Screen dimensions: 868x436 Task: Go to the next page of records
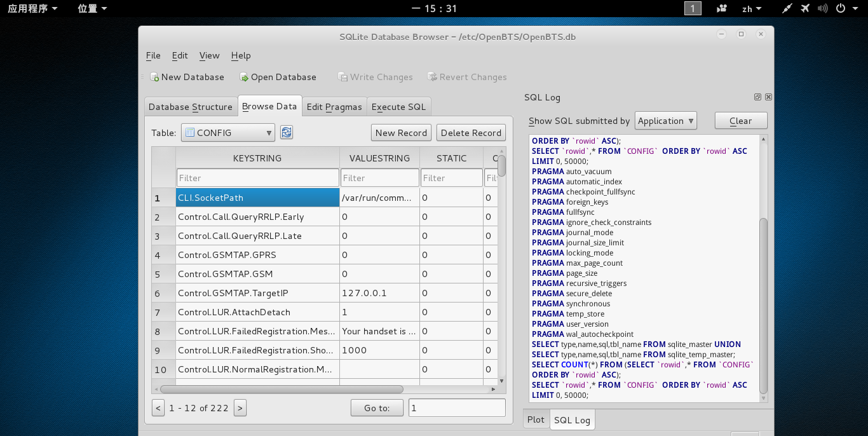(x=240, y=408)
